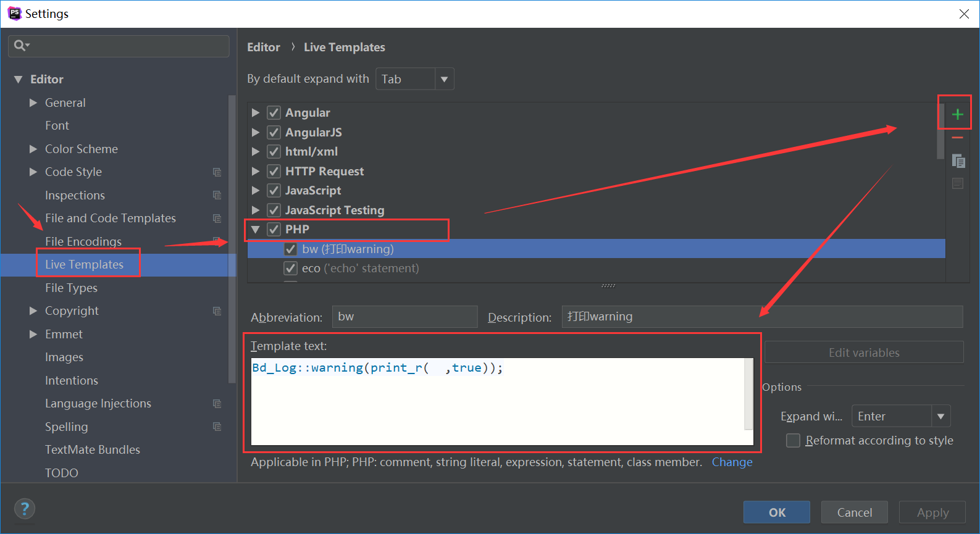980x534 pixels.
Task: Click the project-level icon beside Language Injections
Action: click(x=217, y=404)
